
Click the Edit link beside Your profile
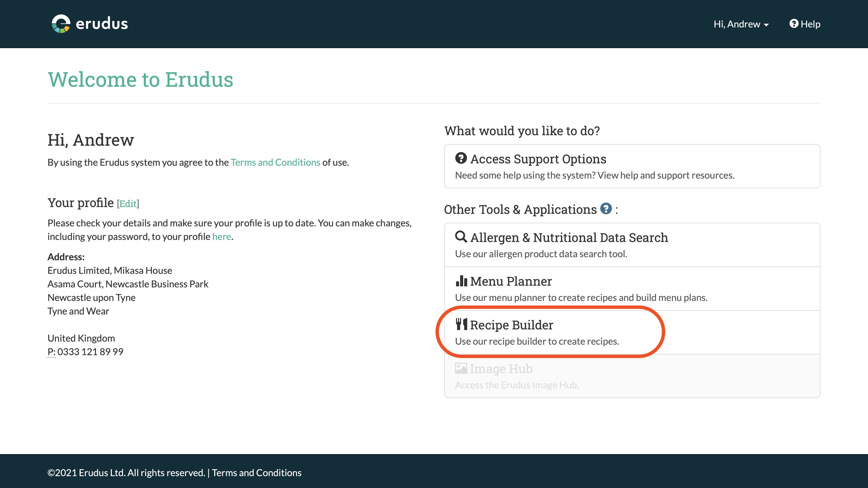pos(128,204)
